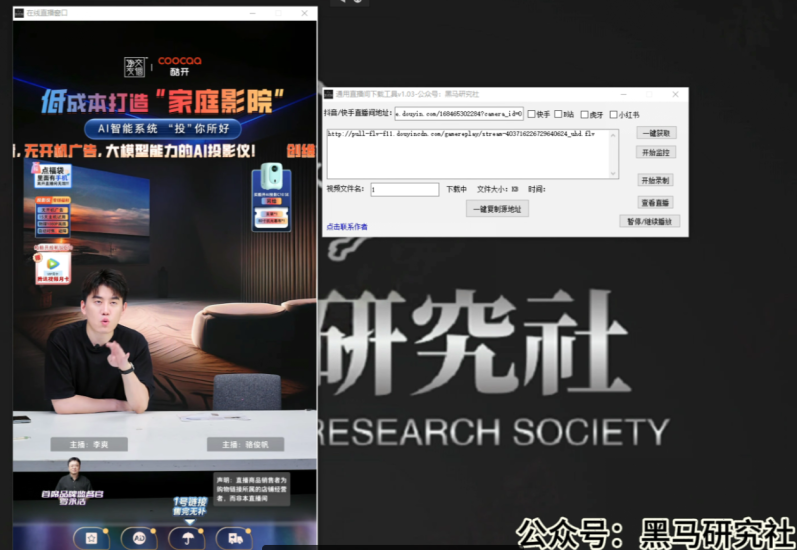
Task: Click the 开始录制 button
Action: tap(656, 180)
